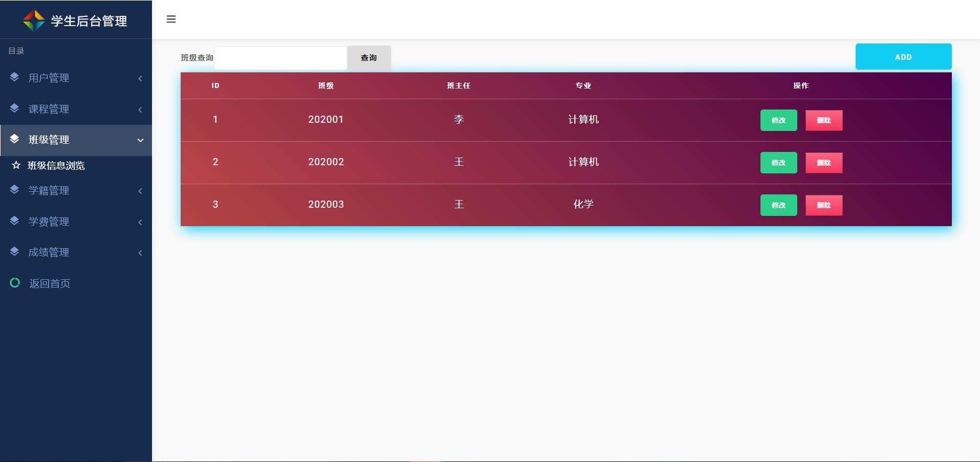Viewport: 980px width, 462px height.
Task: Open the 学籍管理 menu
Action: tap(76, 190)
